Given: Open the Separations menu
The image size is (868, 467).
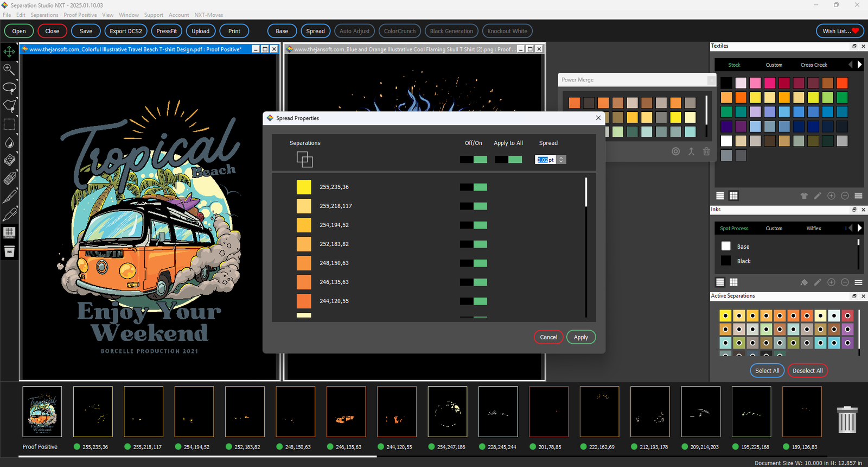Looking at the screenshot, I should pos(44,15).
